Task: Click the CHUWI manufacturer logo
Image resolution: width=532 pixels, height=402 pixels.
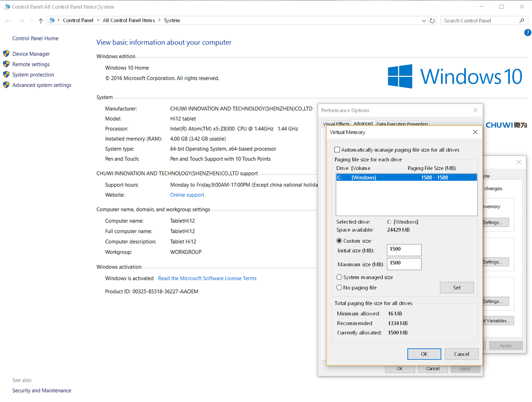Action: click(506, 125)
